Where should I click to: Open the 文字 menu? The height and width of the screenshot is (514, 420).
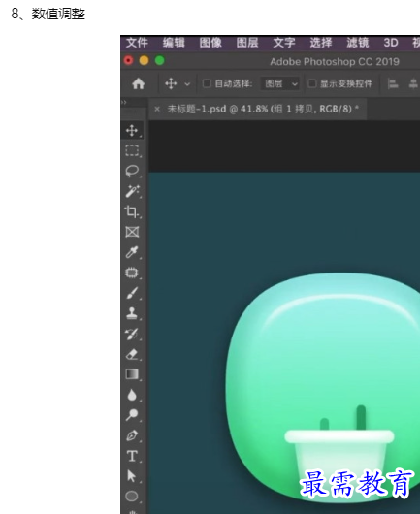[x=284, y=43]
